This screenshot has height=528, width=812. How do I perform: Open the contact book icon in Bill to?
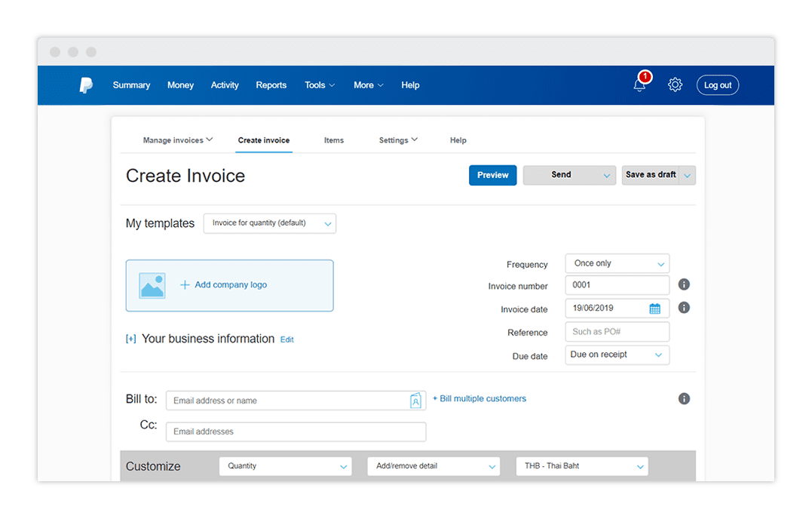click(415, 401)
